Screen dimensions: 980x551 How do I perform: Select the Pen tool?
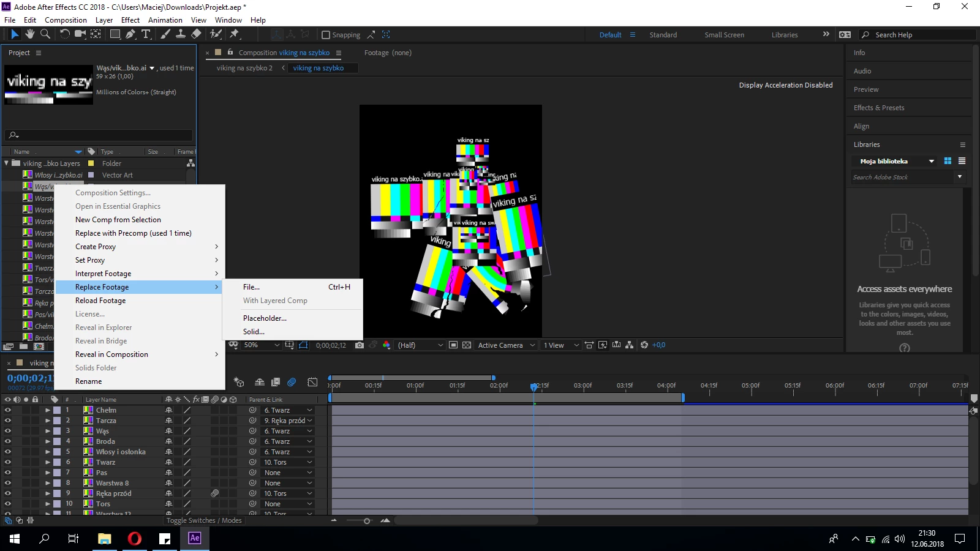point(130,34)
